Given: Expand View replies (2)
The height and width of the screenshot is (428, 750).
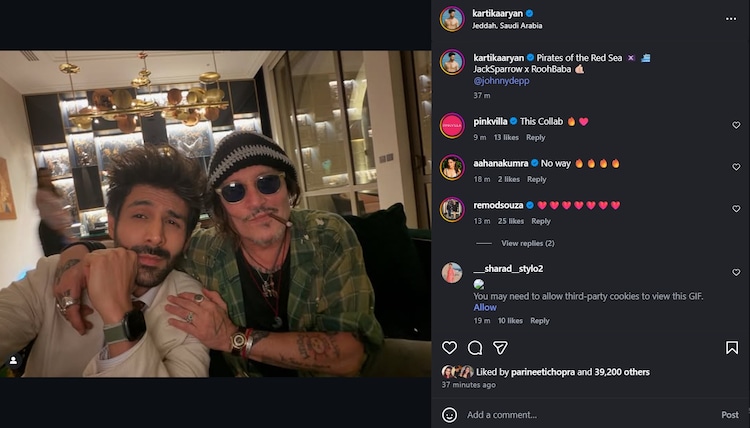Looking at the screenshot, I should [x=528, y=243].
